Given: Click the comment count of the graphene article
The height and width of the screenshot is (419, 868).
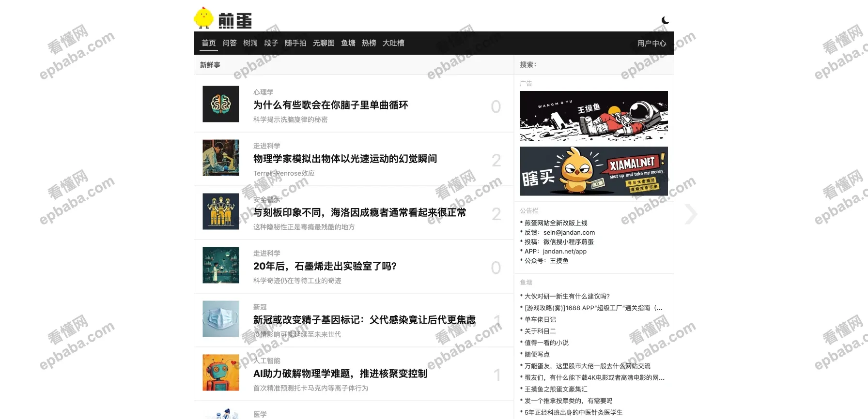Looking at the screenshot, I should [x=496, y=268].
